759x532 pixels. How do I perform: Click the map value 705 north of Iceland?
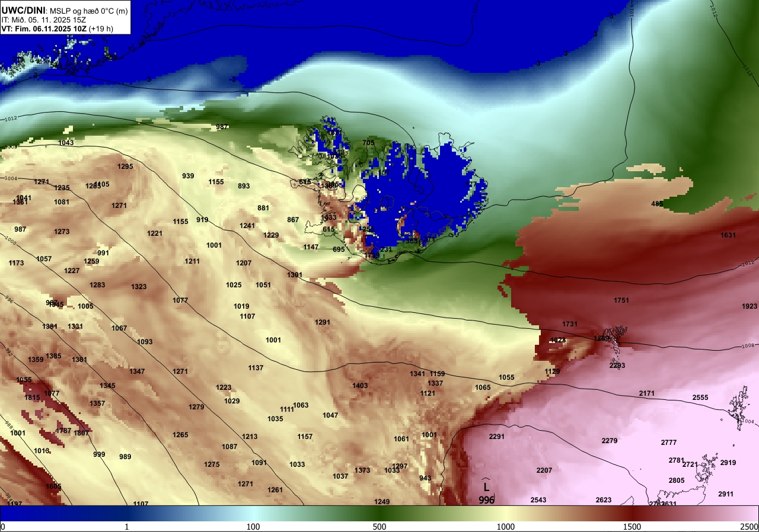[x=368, y=143]
